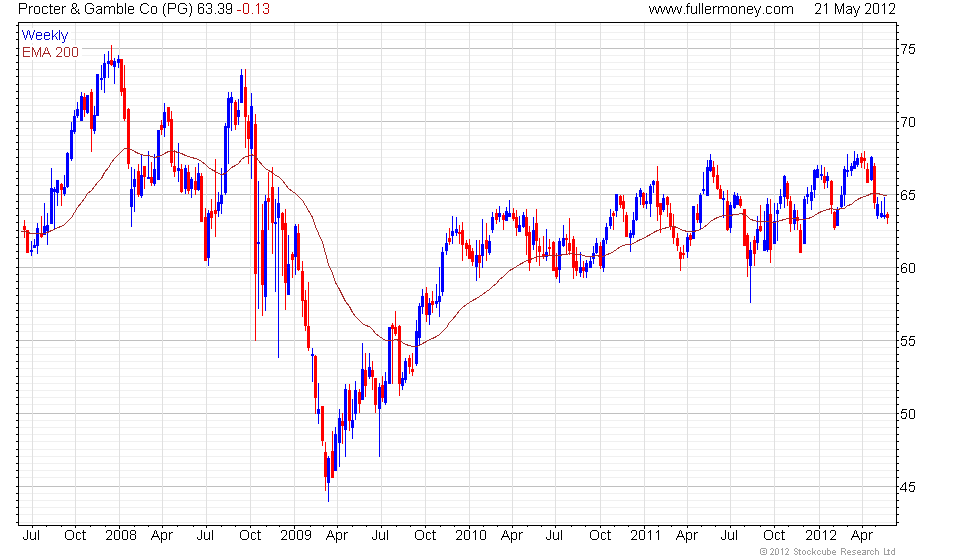Click the 45 price axis label
The width and height of the screenshot is (980, 560).
tap(908, 487)
